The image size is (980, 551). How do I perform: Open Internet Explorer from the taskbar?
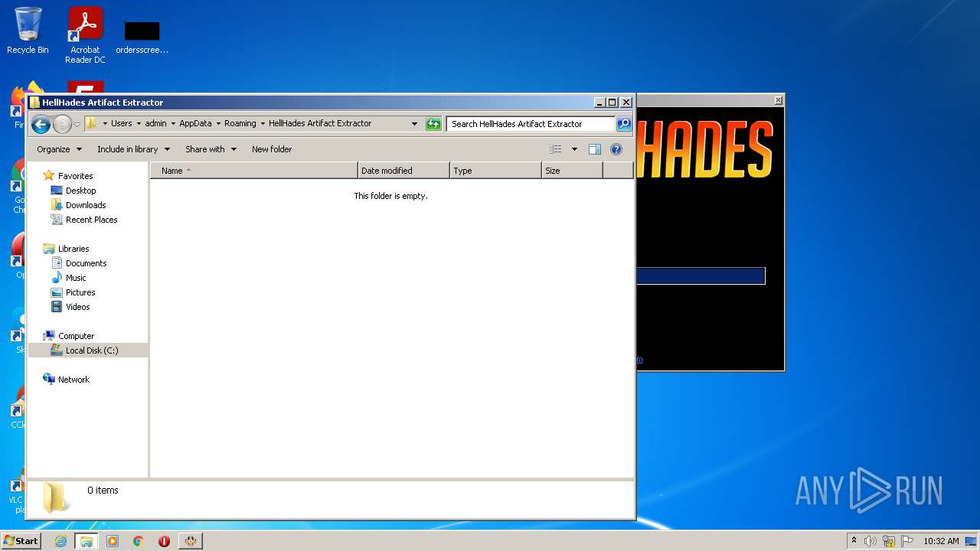pos(61,541)
